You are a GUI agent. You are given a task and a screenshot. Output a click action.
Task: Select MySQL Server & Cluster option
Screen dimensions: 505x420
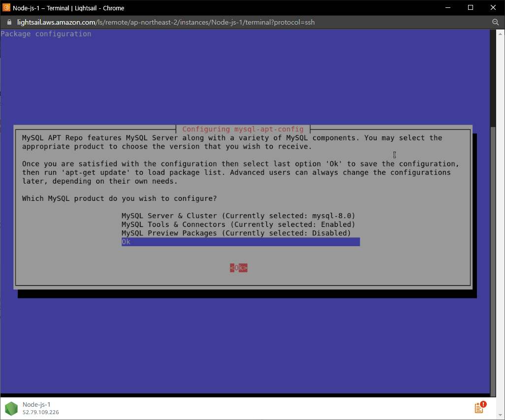click(238, 216)
